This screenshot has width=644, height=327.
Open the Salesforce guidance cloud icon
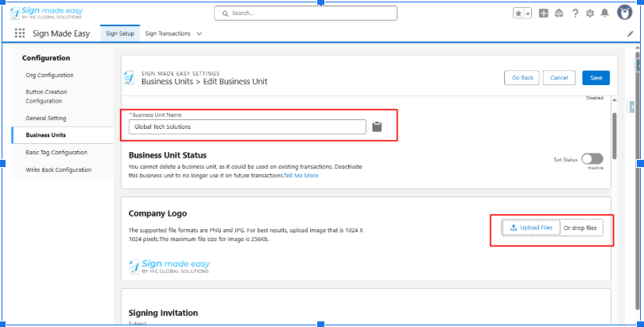(x=559, y=14)
